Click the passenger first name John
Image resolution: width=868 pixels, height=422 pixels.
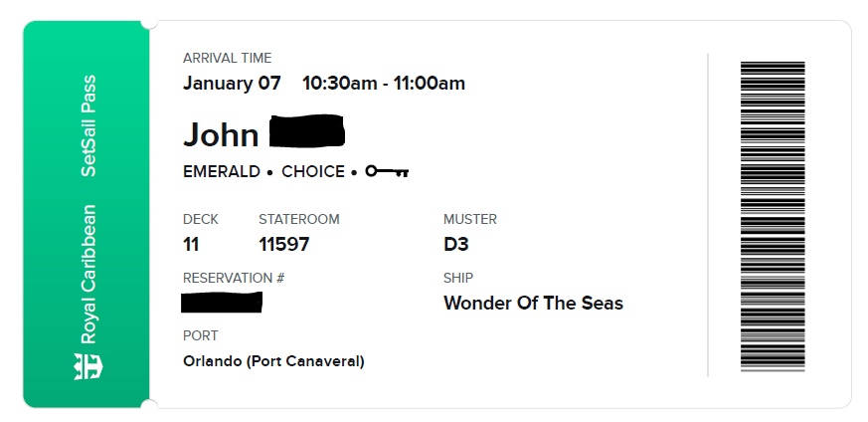click(221, 134)
